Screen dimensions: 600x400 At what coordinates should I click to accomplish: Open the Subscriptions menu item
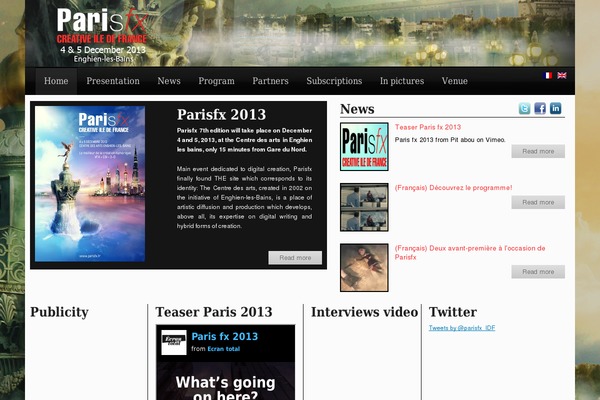click(334, 81)
